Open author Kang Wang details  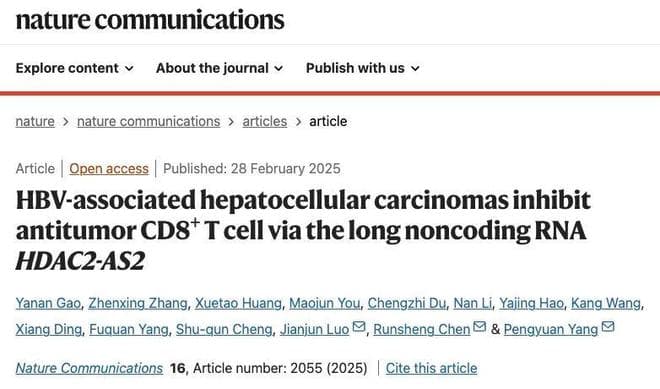606,303
